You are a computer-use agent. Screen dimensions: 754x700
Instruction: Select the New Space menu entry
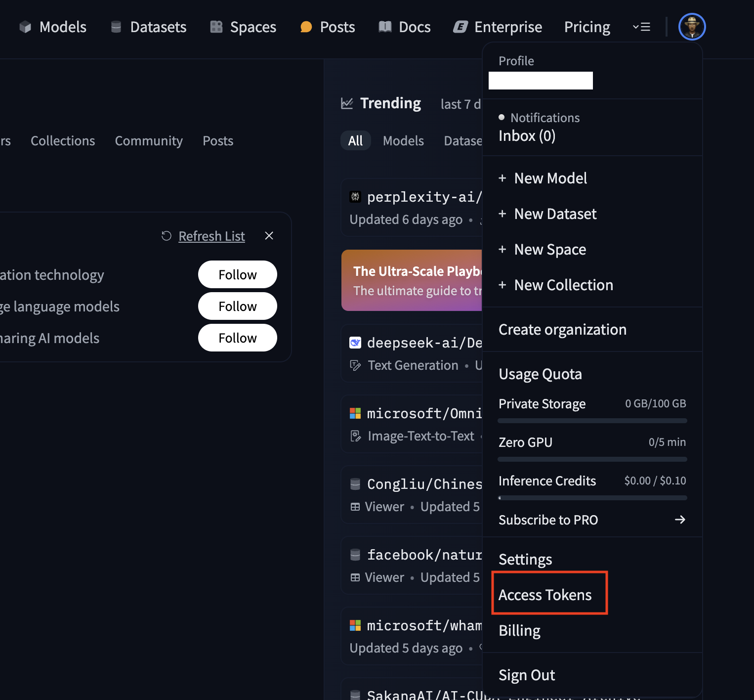click(592, 249)
